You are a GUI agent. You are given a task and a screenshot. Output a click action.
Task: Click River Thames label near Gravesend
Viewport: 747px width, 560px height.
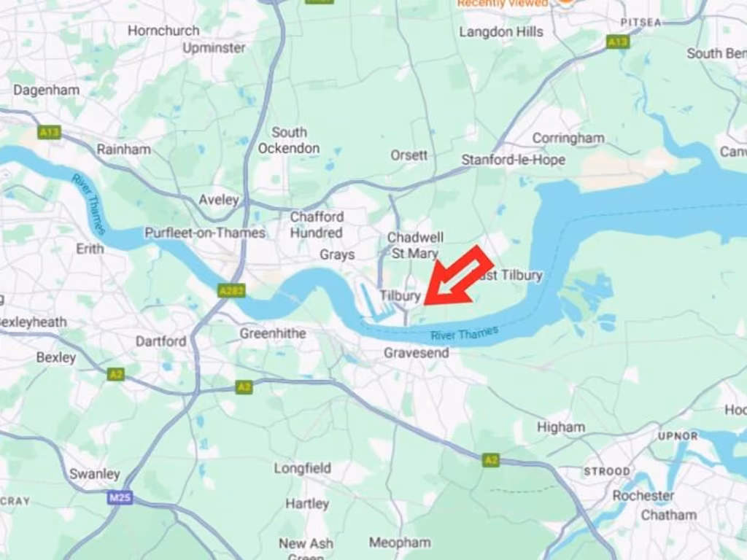465,333
